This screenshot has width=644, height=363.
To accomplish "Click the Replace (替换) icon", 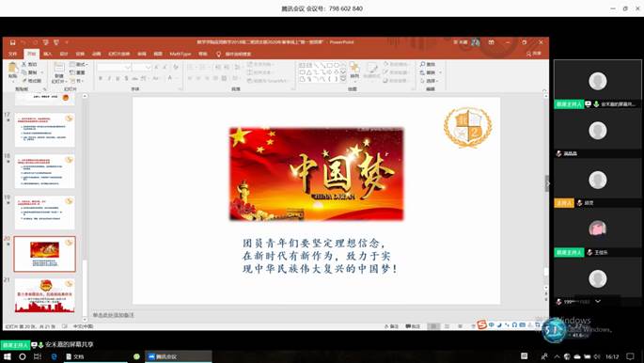I will tap(423, 72).
